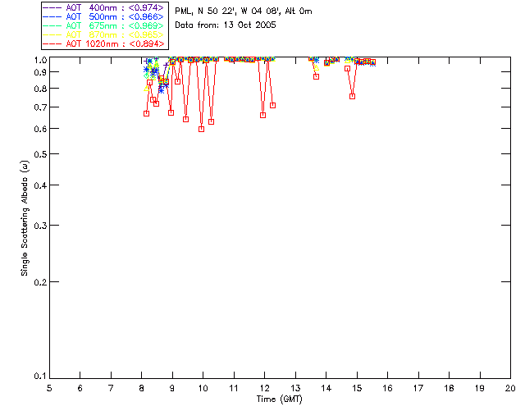Click the y-axis tick label '0.3'
The height and width of the screenshot is (420, 525).
[40, 226]
